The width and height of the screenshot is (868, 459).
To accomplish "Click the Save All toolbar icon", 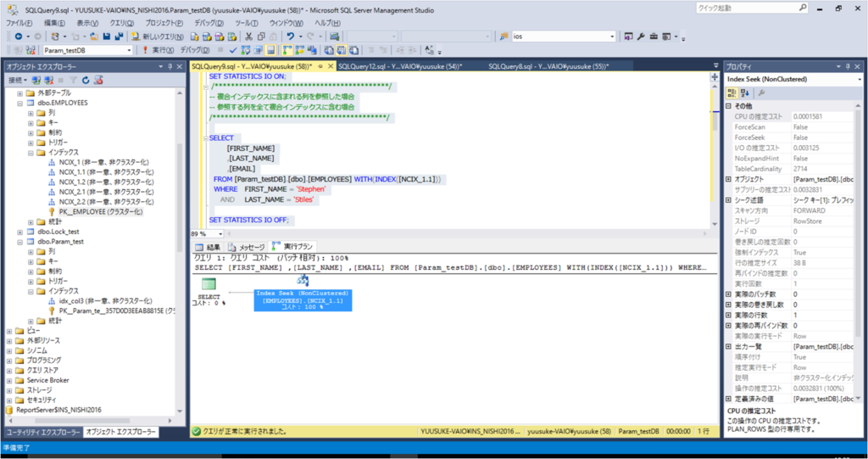I will (x=119, y=36).
